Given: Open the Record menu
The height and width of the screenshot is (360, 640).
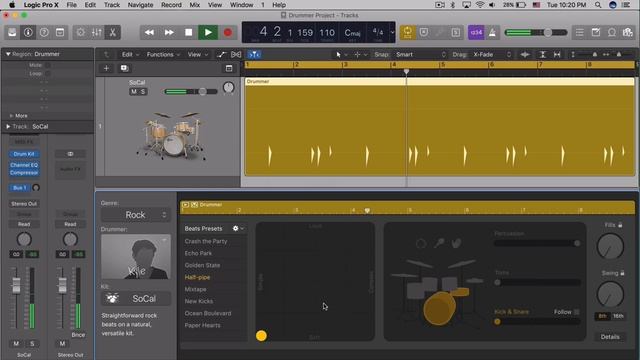Looking at the screenshot, I should 171,5.
